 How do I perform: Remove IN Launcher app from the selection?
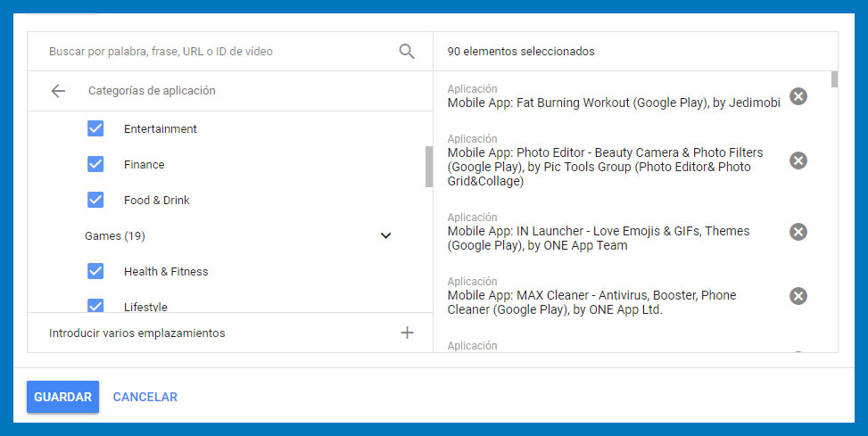(x=798, y=231)
